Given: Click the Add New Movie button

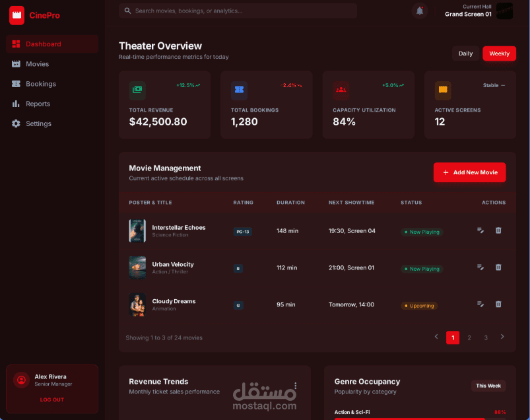Looking at the screenshot, I should tap(469, 172).
